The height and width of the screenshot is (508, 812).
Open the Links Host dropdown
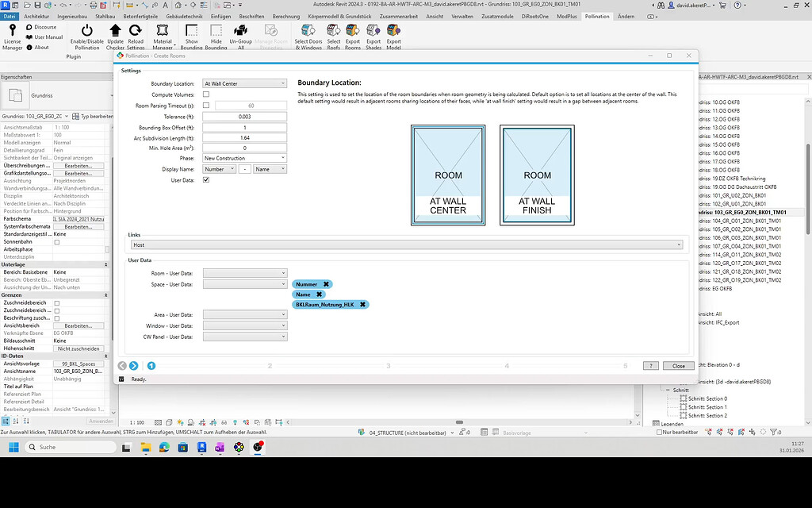pyautogui.click(x=407, y=244)
